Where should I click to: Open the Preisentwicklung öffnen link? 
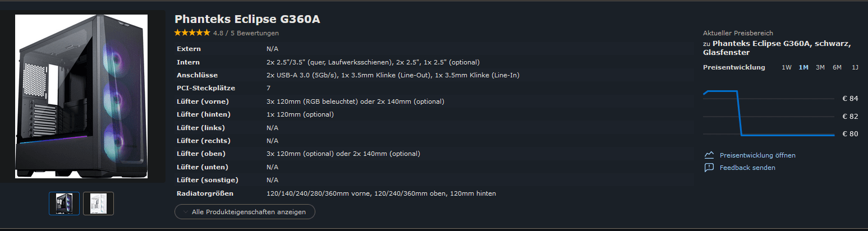tap(757, 155)
